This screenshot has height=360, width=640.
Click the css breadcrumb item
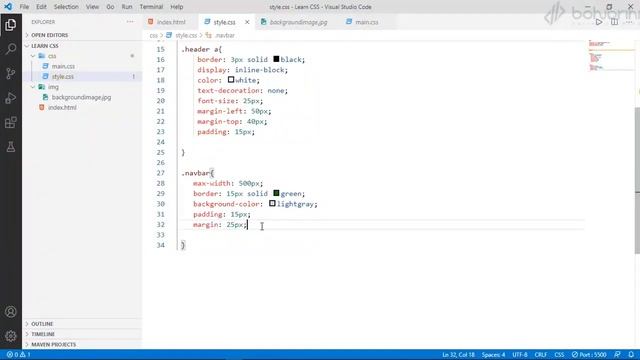pyautogui.click(x=153, y=36)
